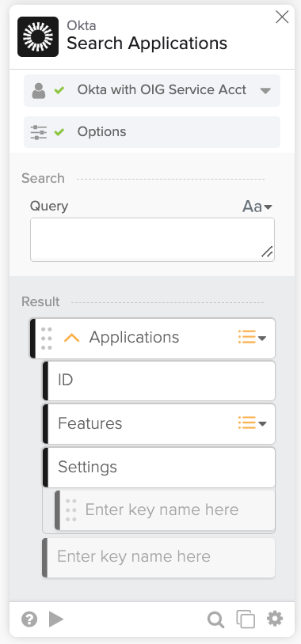Image resolution: width=301 pixels, height=644 pixels.
Task: Open the Features list type dropdown
Action: coord(252,423)
